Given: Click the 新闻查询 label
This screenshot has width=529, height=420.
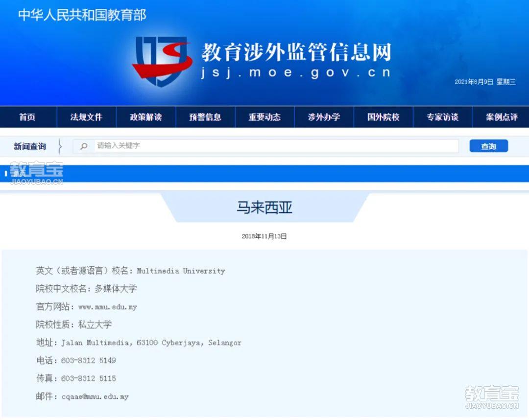Looking at the screenshot, I should (30, 146).
